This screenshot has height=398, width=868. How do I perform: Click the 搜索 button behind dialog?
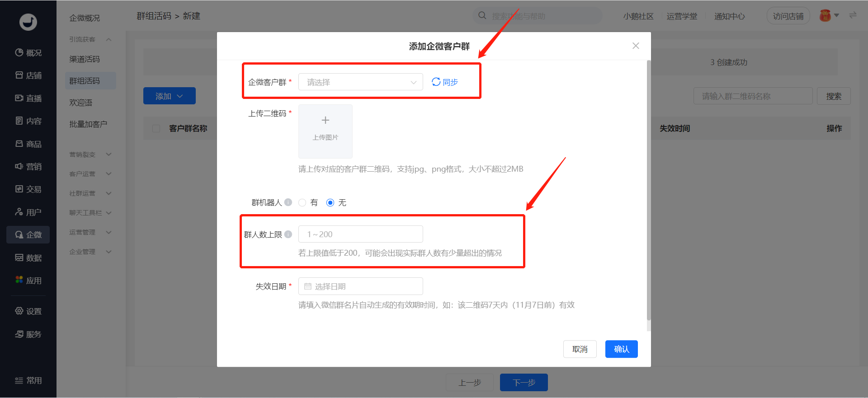[834, 96]
